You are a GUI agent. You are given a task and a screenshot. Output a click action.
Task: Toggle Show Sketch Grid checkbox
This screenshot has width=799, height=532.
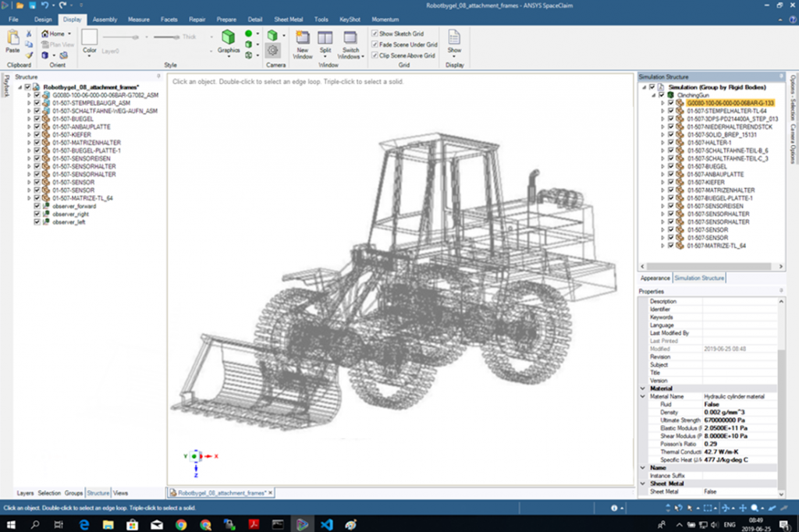click(x=375, y=34)
